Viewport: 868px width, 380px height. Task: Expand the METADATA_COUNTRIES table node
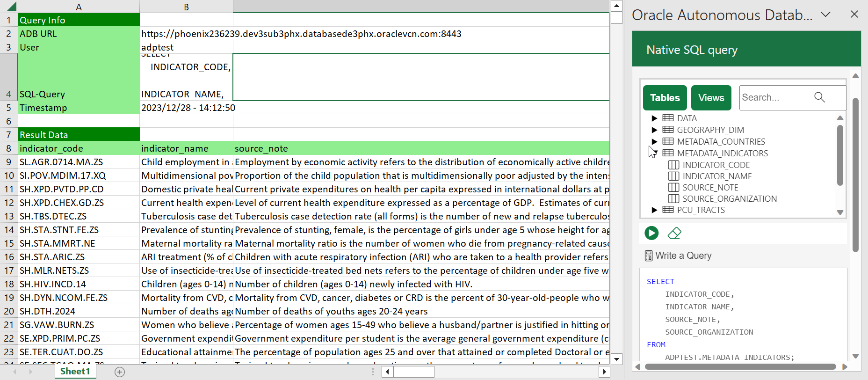[x=654, y=141]
